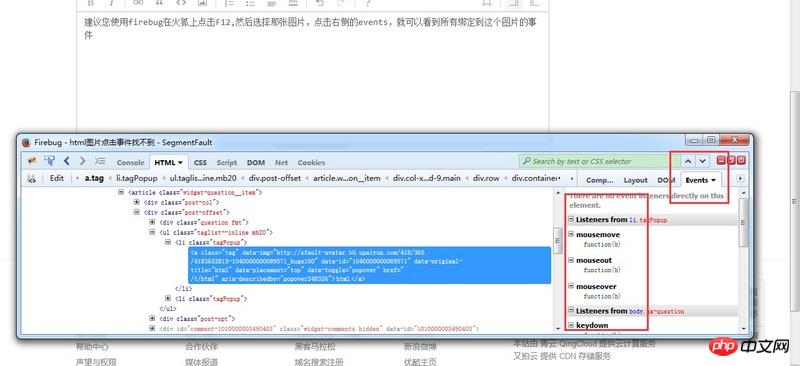This screenshot has width=800, height=366.
Task: Collapse Listeners from li.tagPopup section
Action: 571,219
